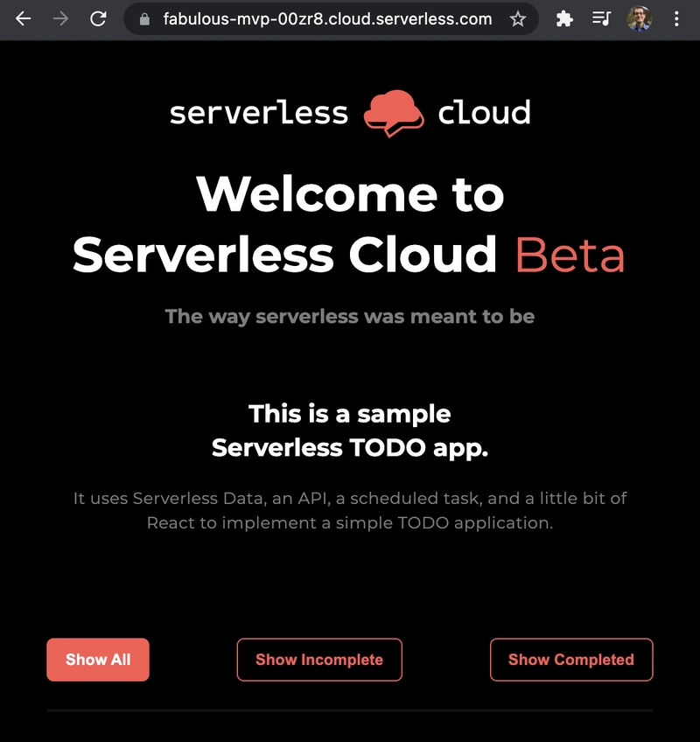Click the line "React to implement a simple TODO application."
Screen dimensions: 700x742
(350, 523)
